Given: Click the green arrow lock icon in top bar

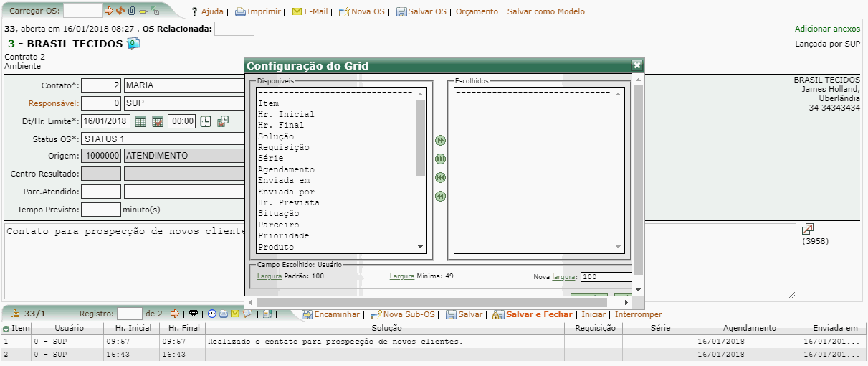Looking at the screenshot, I should click(155, 11).
